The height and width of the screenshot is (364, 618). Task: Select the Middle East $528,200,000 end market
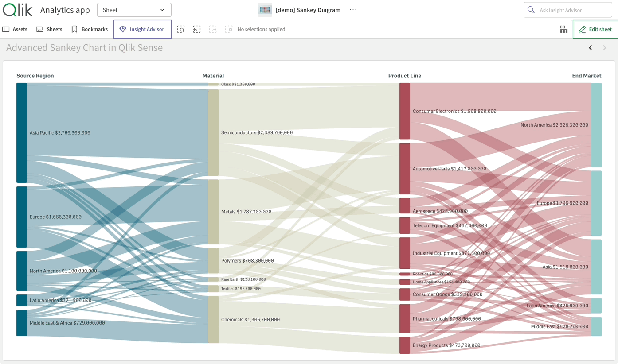pos(596,326)
